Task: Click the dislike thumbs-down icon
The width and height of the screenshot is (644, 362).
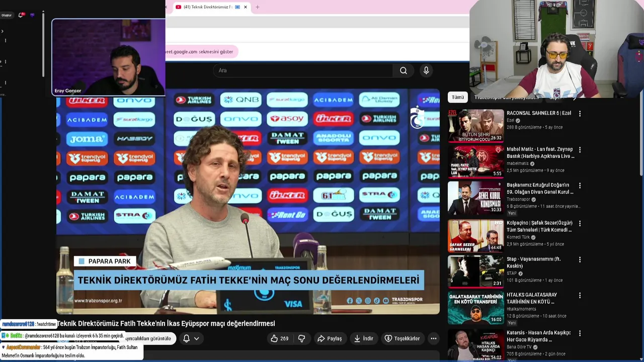Action: [x=302, y=338]
